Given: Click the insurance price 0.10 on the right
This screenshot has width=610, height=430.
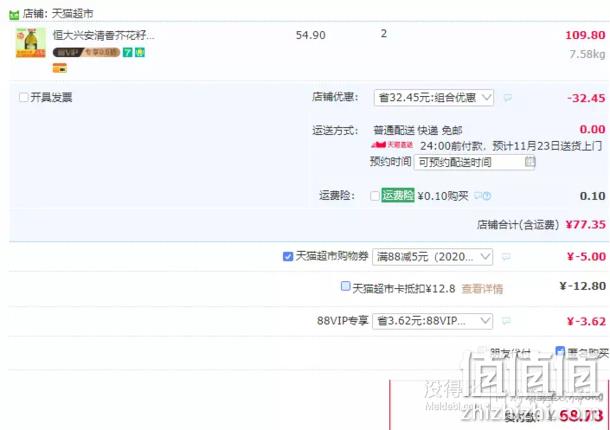Looking at the screenshot, I should 592,196.
